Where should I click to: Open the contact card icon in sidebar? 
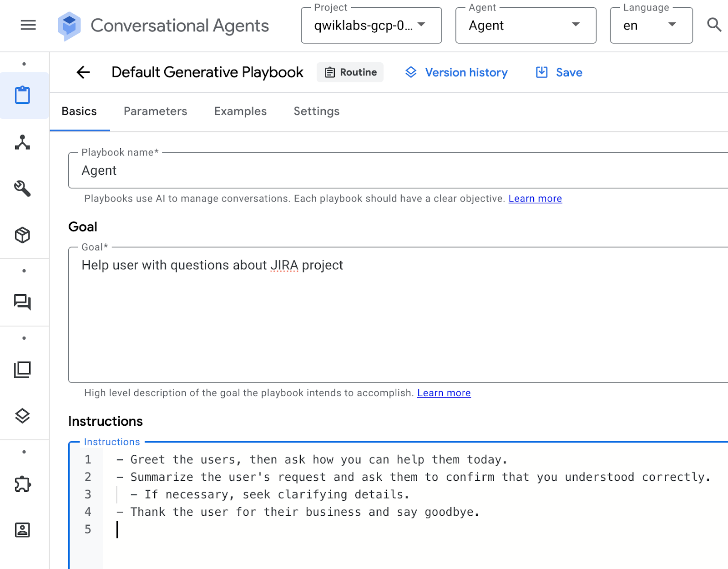(x=23, y=530)
